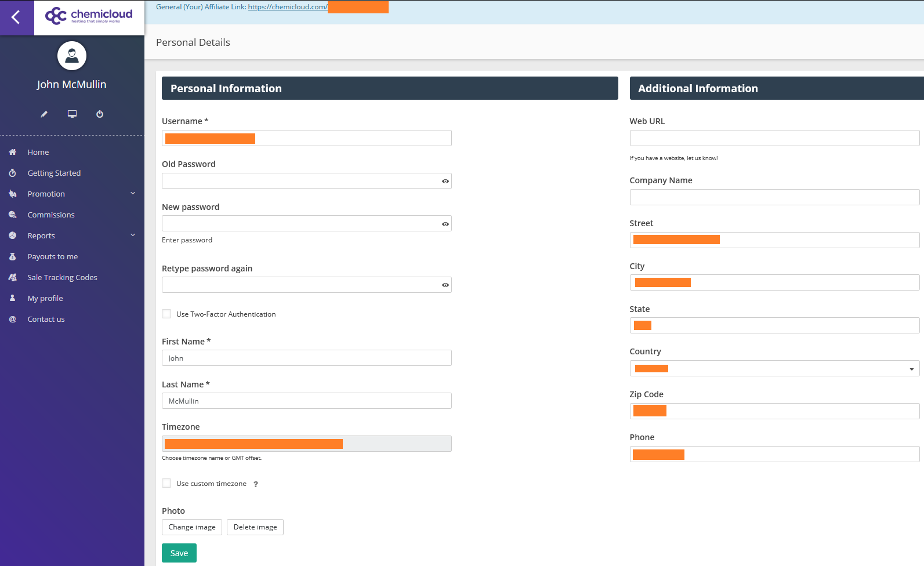924x566 pixels.
Task: Expand the Promotion menu
Action: [x=72, y=194]
